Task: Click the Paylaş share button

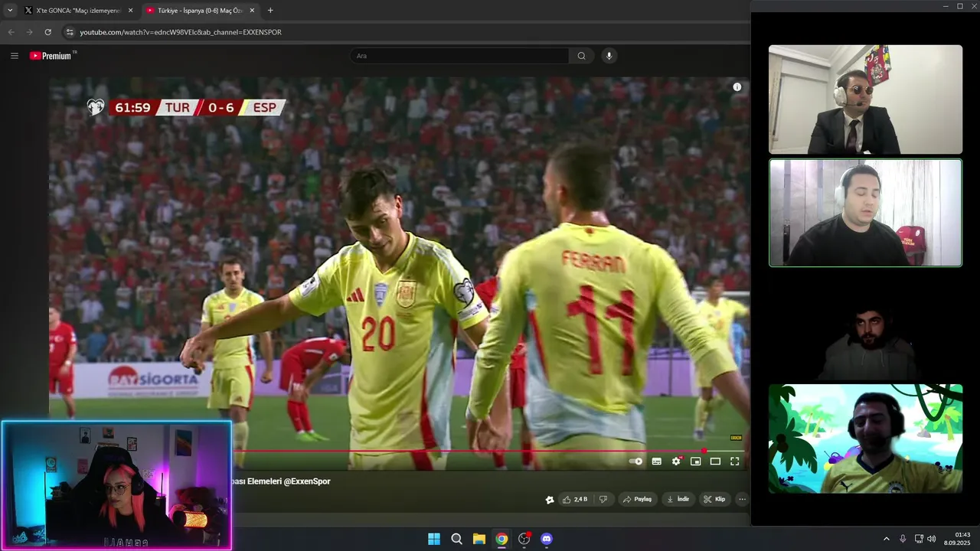Action: click(637, 499)
